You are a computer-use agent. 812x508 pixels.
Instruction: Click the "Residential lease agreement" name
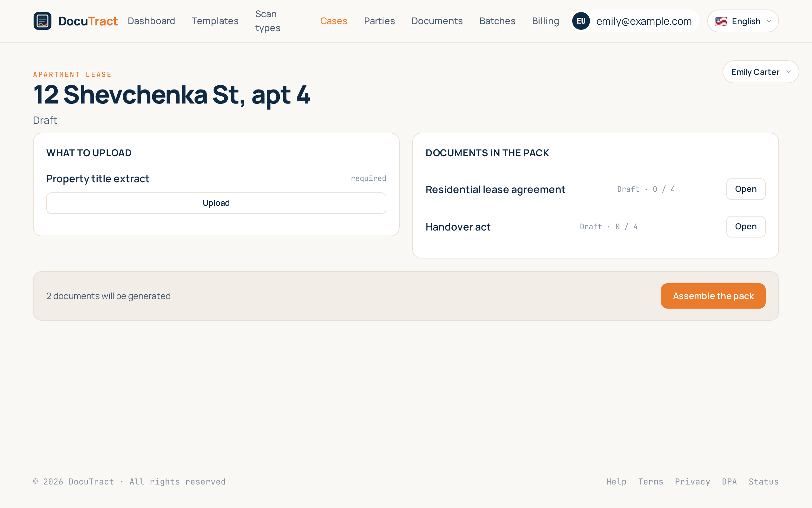tap(495, 190)
